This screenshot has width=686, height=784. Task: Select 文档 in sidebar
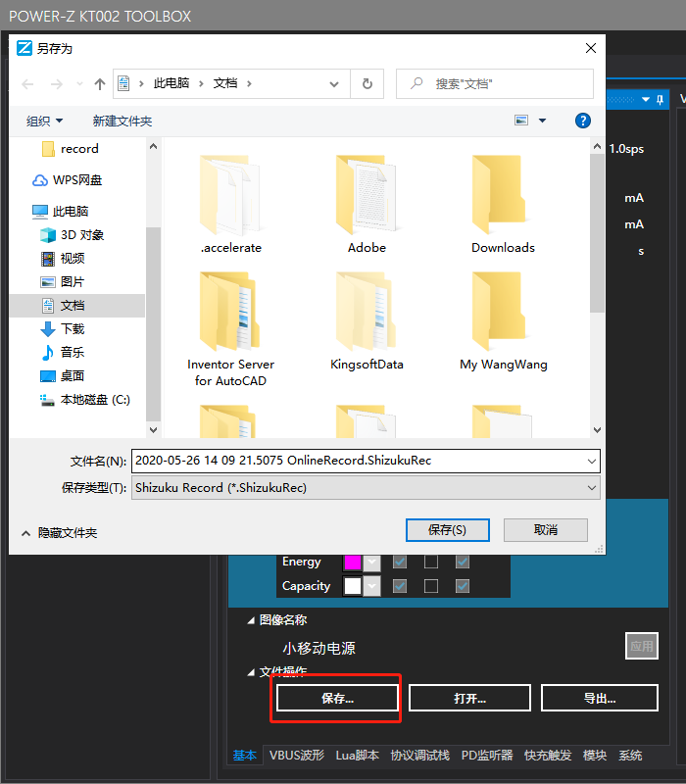[77, 306]
